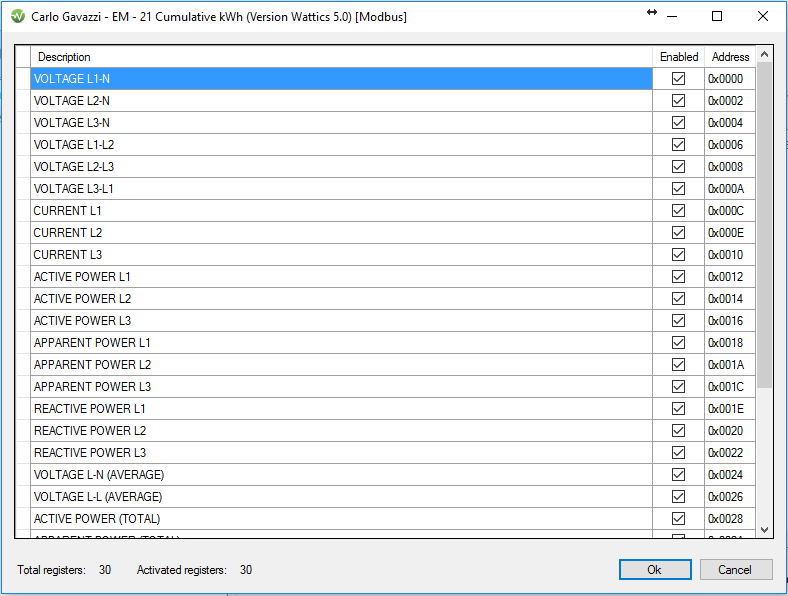Click address cell 0x0006
788x596 pixels.
(x=730, y=145)
